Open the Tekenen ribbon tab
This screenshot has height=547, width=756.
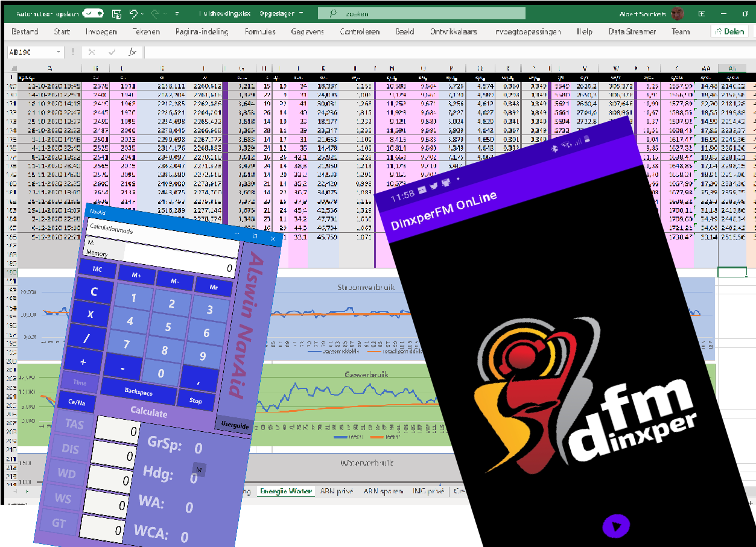(146, 32)
